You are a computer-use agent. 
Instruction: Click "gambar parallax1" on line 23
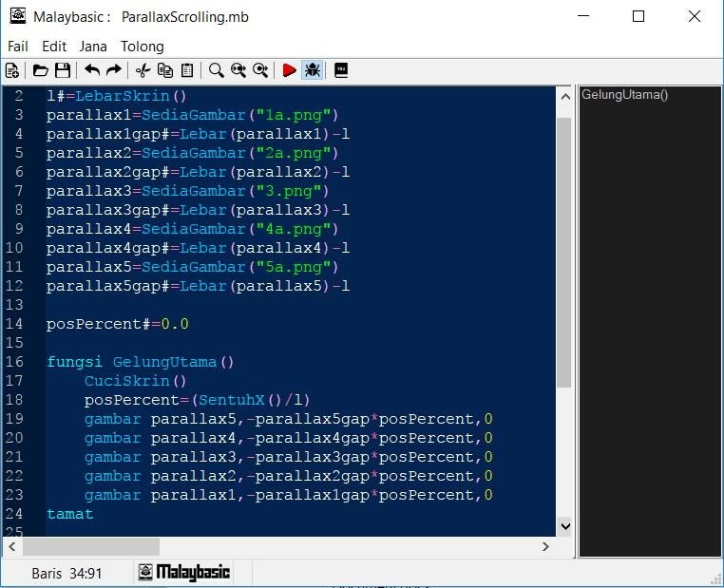tap(161, 495)
